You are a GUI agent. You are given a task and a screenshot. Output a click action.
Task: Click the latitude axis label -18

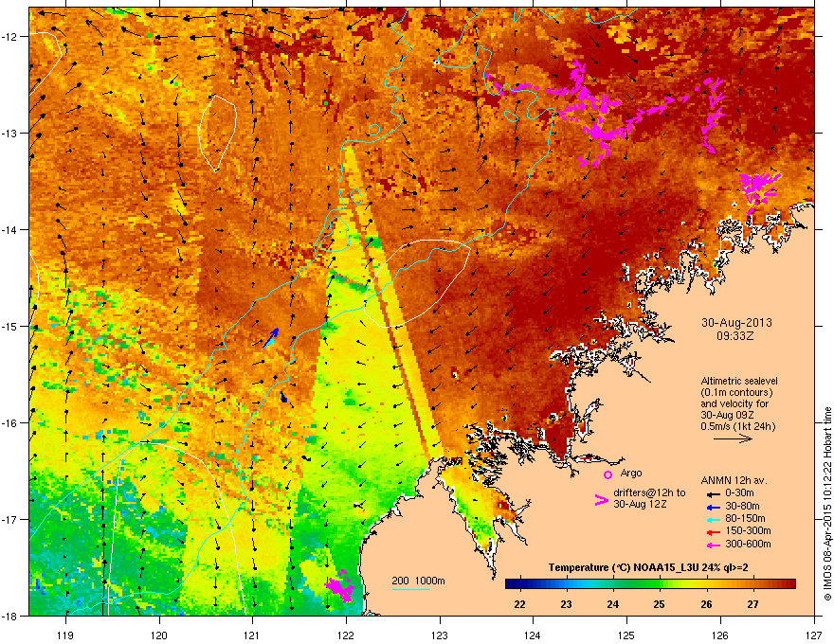tap(9, 616)
